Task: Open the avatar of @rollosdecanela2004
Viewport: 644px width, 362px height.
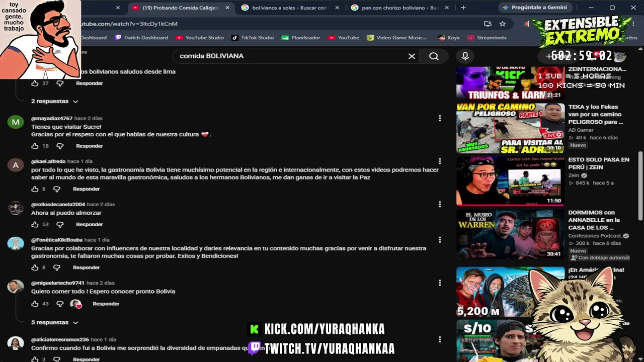Action: pyautogui.click(x=16, y=208)
